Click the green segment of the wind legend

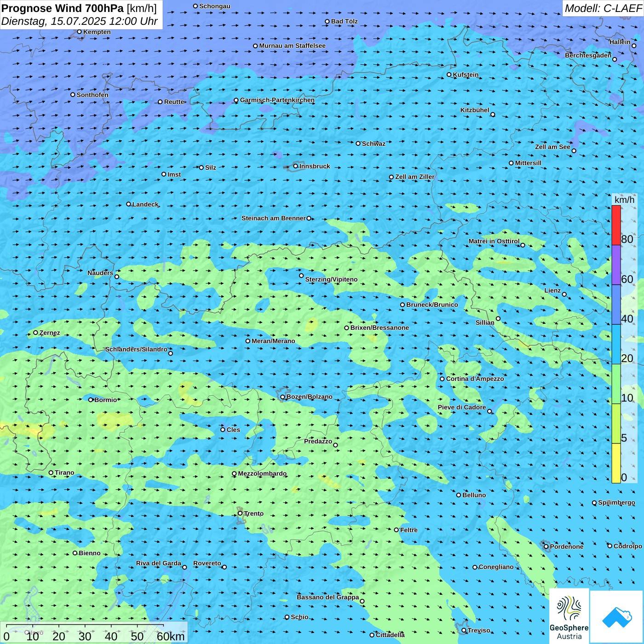coord(616,384)
